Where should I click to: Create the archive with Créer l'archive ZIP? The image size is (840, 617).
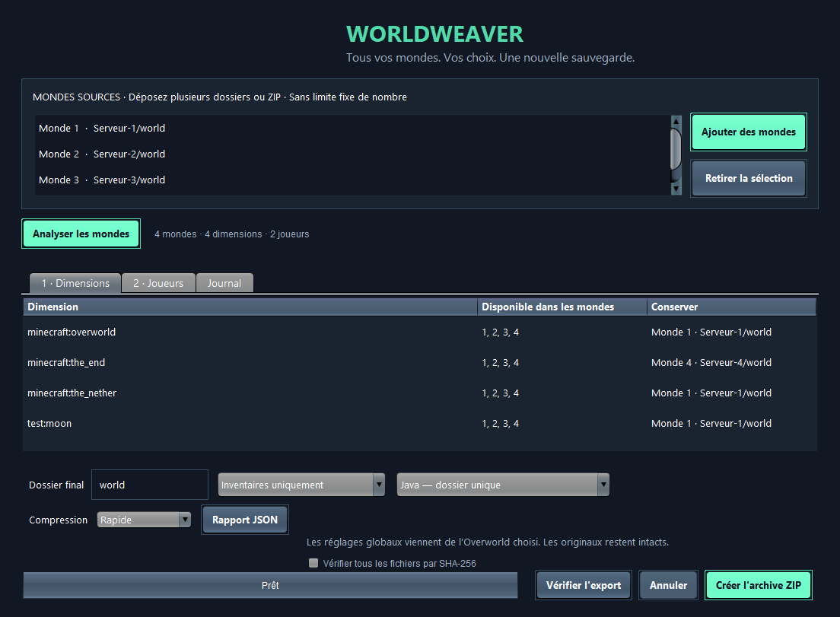click(758, 585)
